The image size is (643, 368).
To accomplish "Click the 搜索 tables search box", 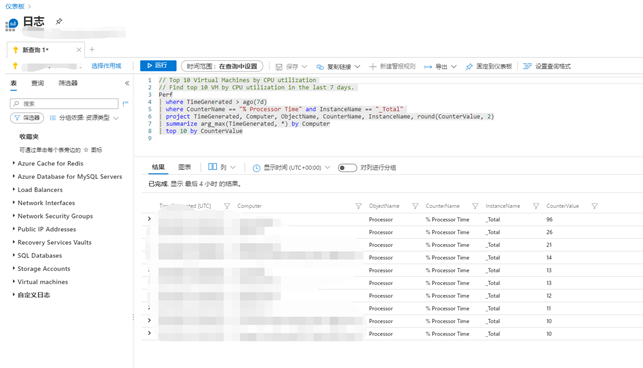I will pyautogui.click(x=64, y=103).
